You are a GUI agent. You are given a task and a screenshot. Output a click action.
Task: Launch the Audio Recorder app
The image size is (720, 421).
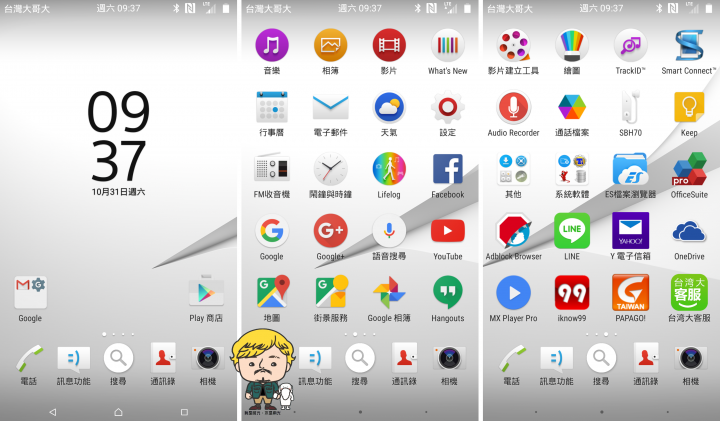(x=513, y=107)
